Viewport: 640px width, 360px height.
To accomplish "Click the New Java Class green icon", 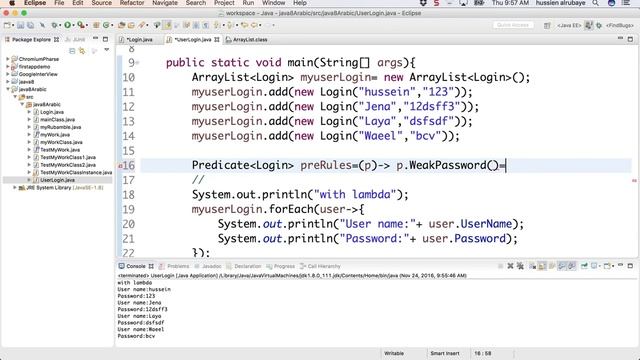I will tap(106, 25).
